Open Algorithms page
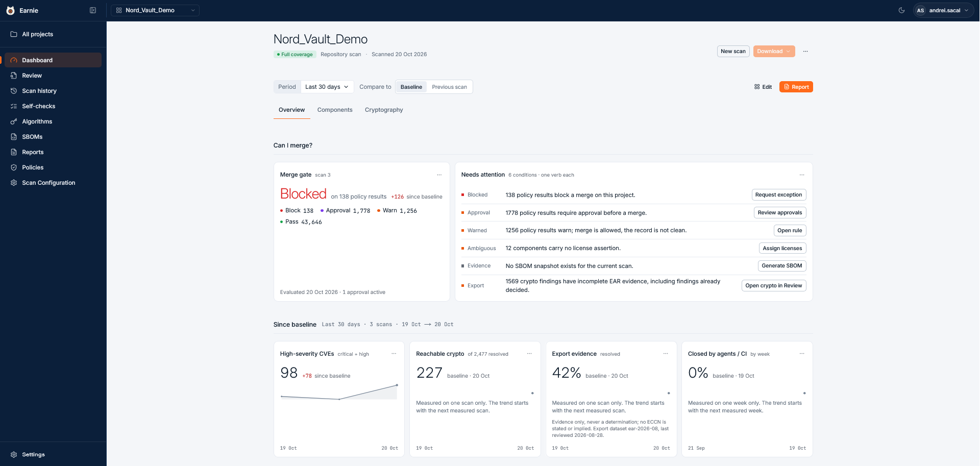Screen dimensions: 980x466 point(53,121)
